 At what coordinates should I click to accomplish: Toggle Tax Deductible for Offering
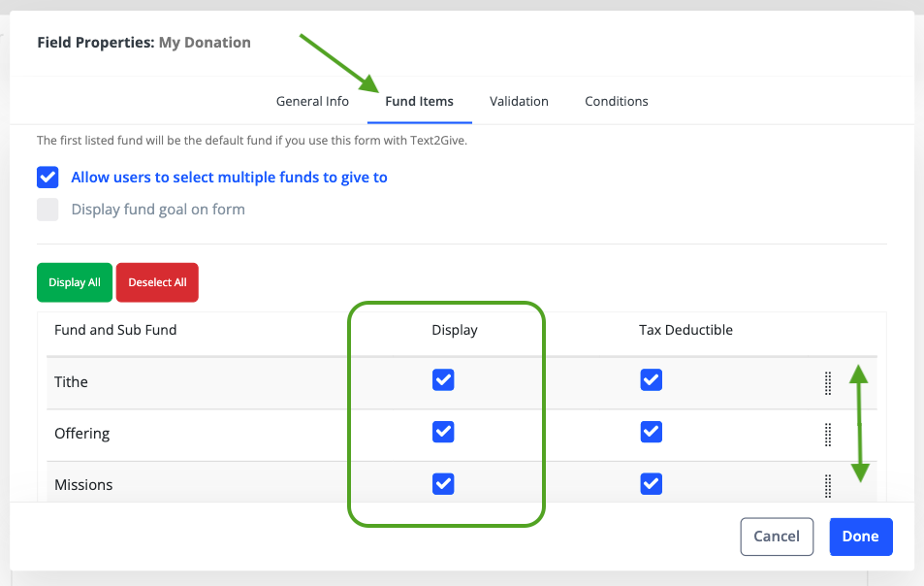click(652, 432)
